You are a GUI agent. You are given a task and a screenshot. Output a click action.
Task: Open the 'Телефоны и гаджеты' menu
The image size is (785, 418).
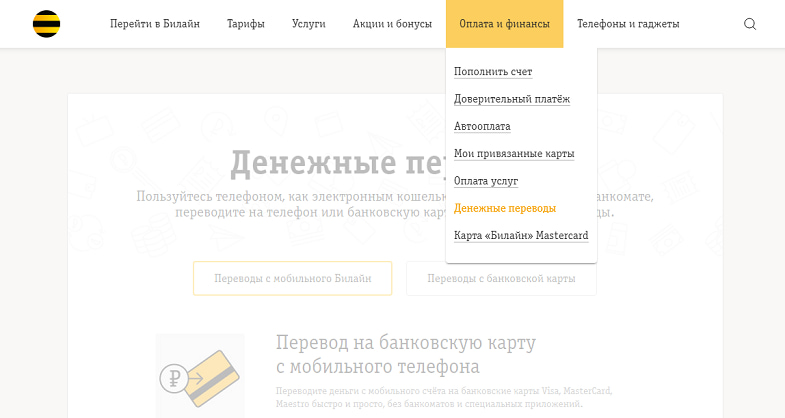pos(628,24)
